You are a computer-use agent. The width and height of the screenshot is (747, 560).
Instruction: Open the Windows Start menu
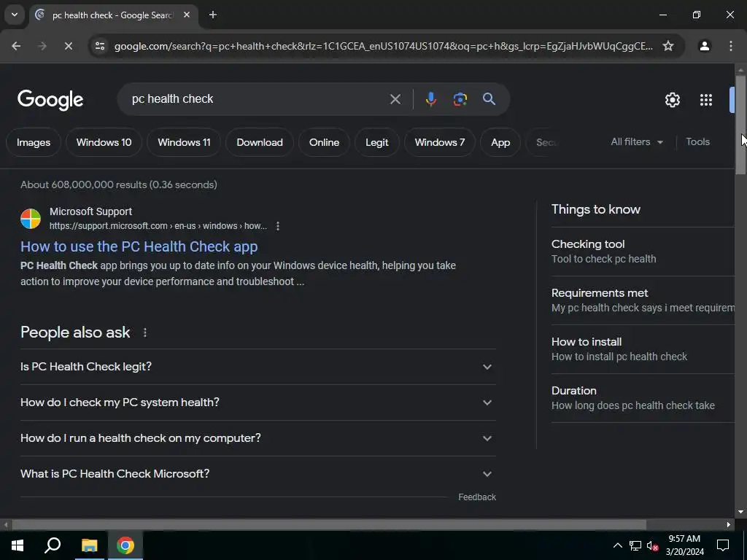18,545
